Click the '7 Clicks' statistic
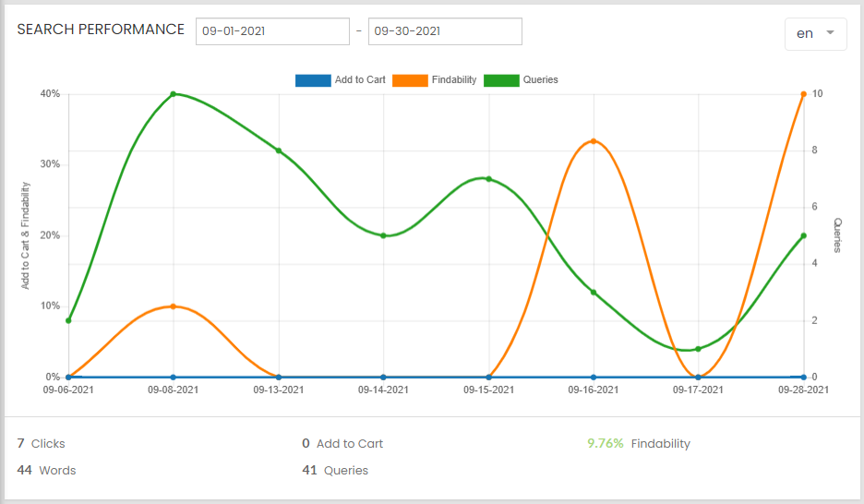Screen dimensions: 864x504 pos(41,443)
